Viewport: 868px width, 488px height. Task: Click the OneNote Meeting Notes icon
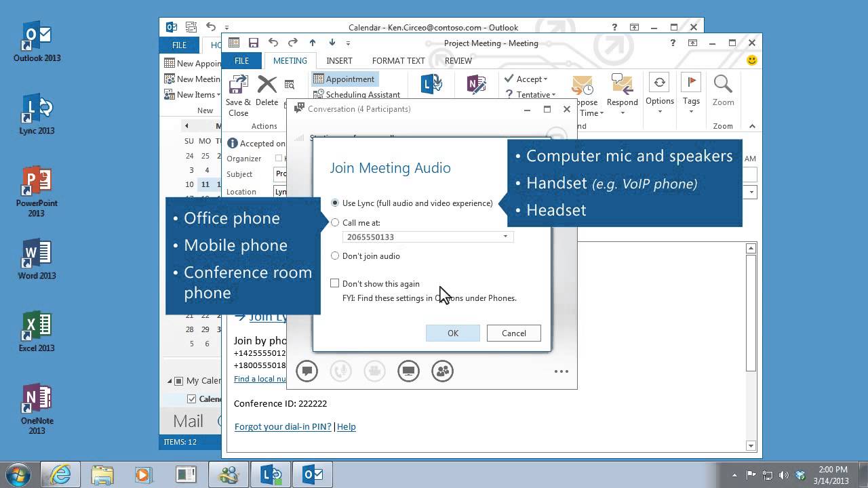point(477,84)
